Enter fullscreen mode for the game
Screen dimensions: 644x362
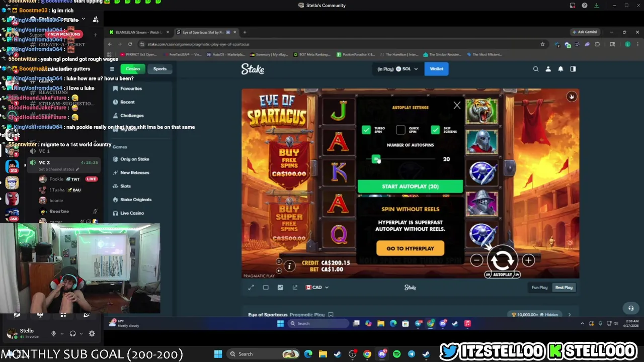(x=251, y=287)
